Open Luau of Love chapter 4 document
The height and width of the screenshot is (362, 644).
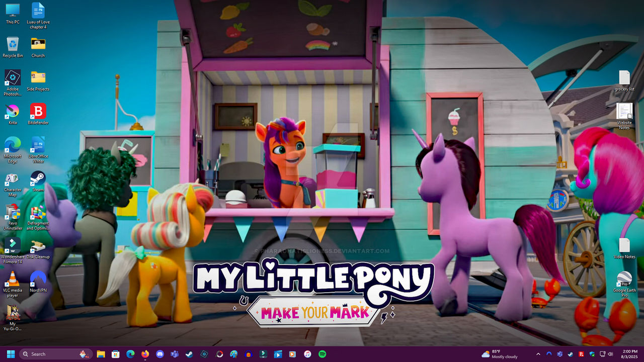(38, 16)
